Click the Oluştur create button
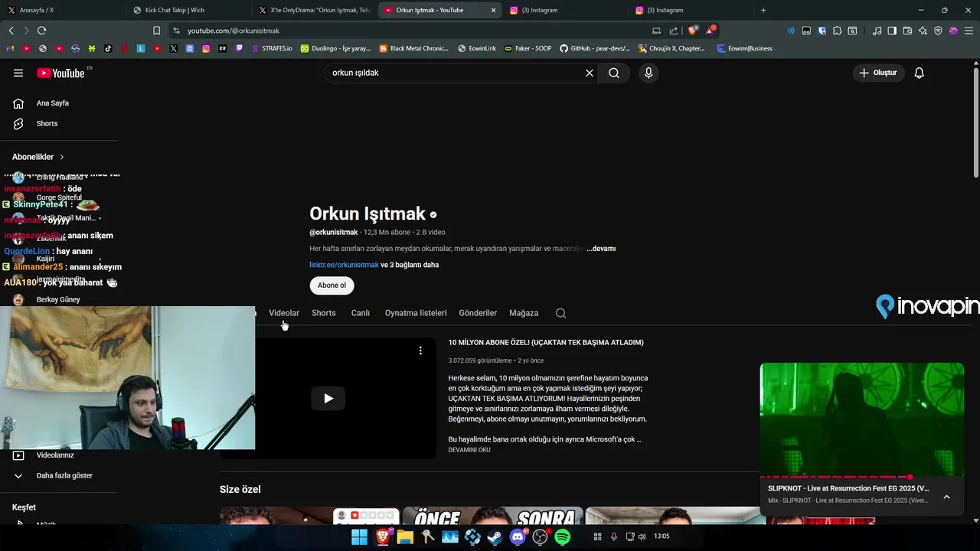The width and height of the screenshot is (980, 551). point(878,73)
